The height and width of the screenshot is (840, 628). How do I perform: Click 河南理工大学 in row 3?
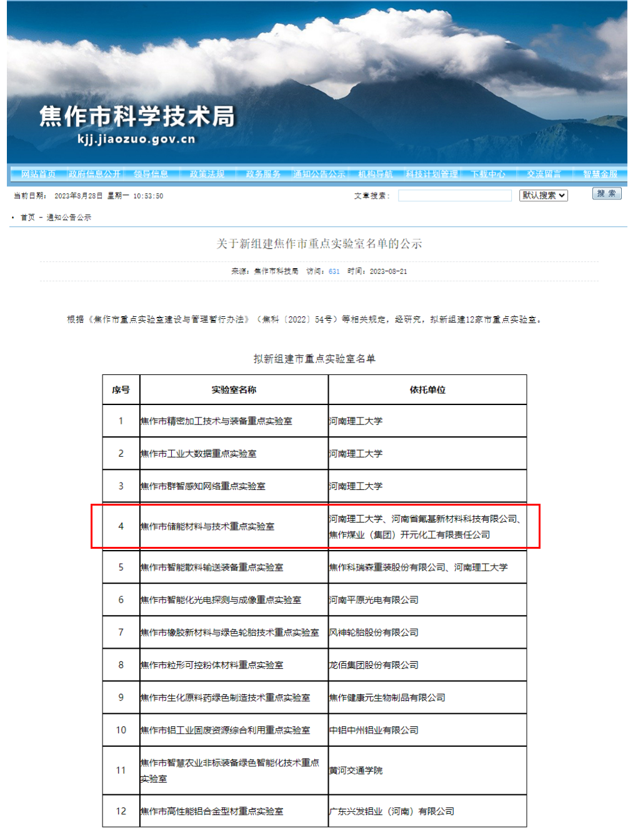click(356, 486)
